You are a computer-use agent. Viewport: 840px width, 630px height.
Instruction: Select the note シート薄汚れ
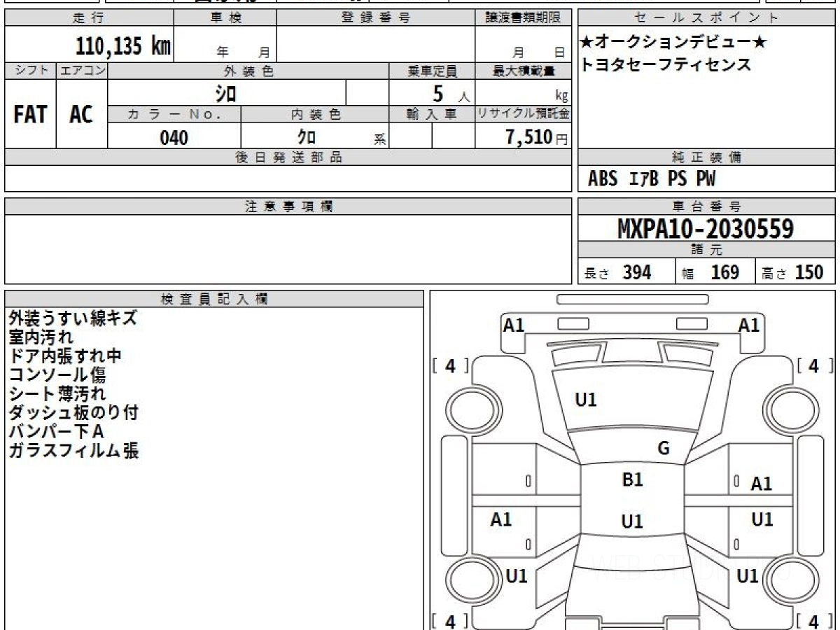coord(57,394)
